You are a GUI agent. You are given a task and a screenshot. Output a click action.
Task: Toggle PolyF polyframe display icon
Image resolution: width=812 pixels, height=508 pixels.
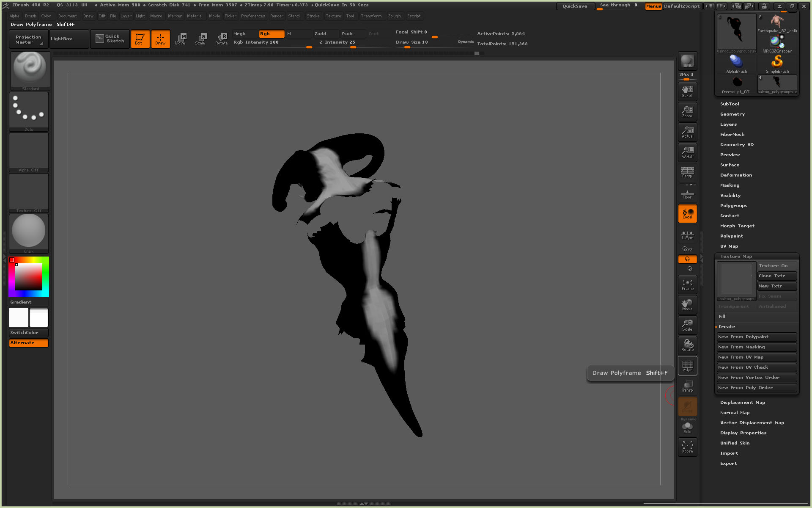coord(687,366)
